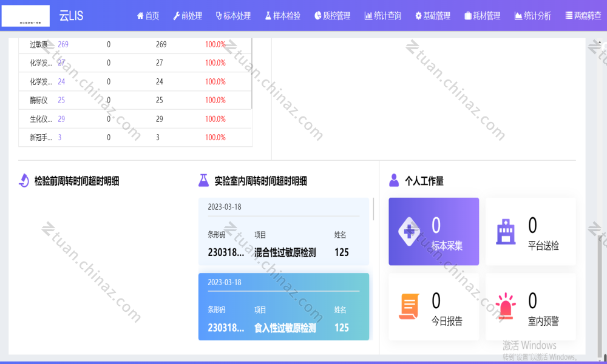Select the 食入性过敏原检测 overtime card
Image resolution: width=607 pixels, height=364 pixels.
pos(283,307)
